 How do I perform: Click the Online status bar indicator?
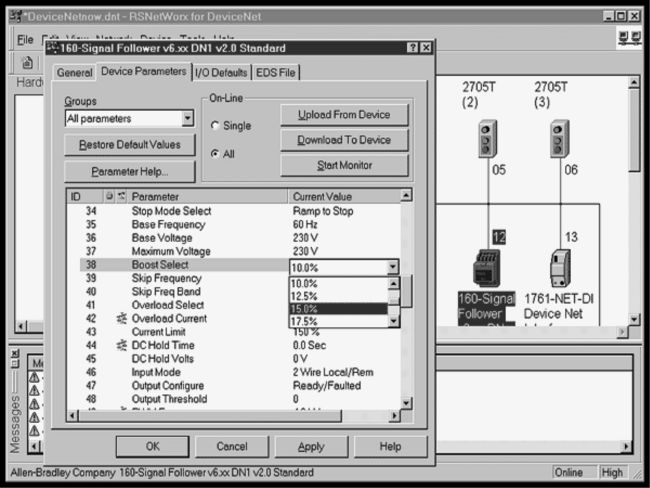click(x=574, y=473)
